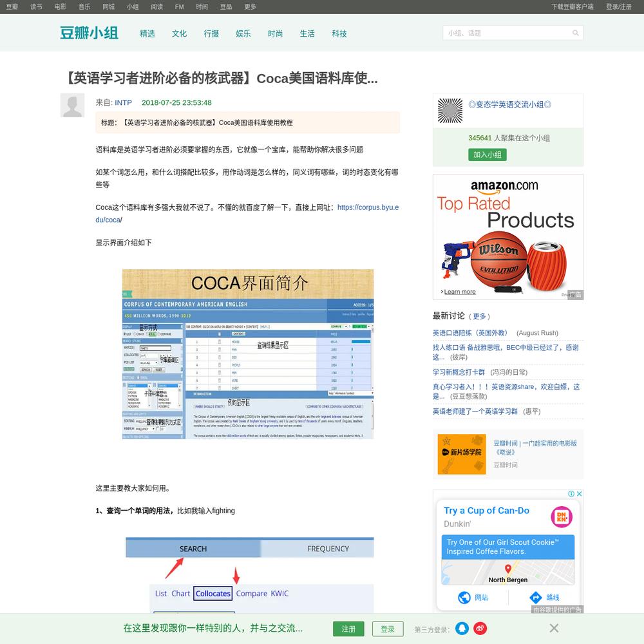Open 豆品 in the top bar
The width and height of the screenshot is (644, 644).
[226, 6]
